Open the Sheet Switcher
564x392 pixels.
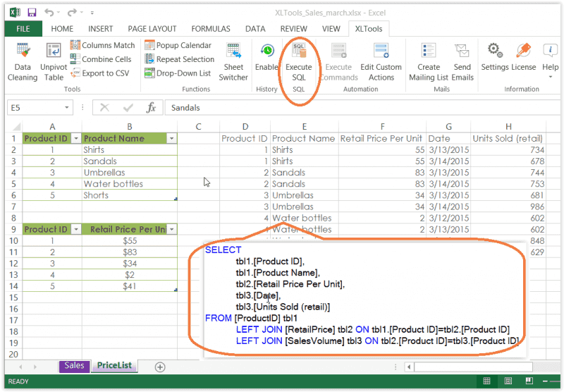pyautogui.click(x=233, y=62)
